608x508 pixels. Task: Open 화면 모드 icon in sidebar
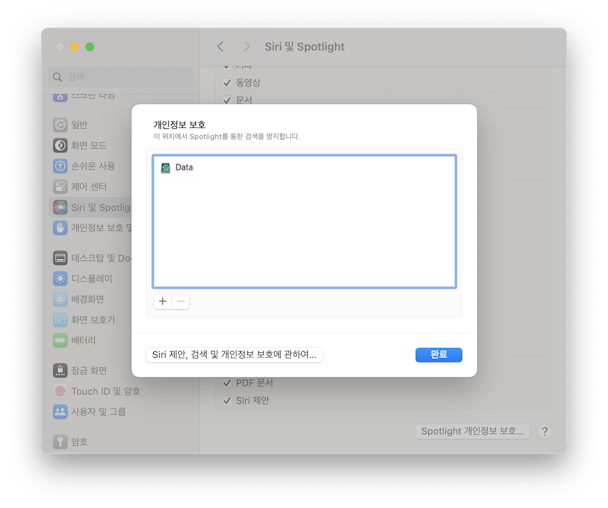pos(60,145)
